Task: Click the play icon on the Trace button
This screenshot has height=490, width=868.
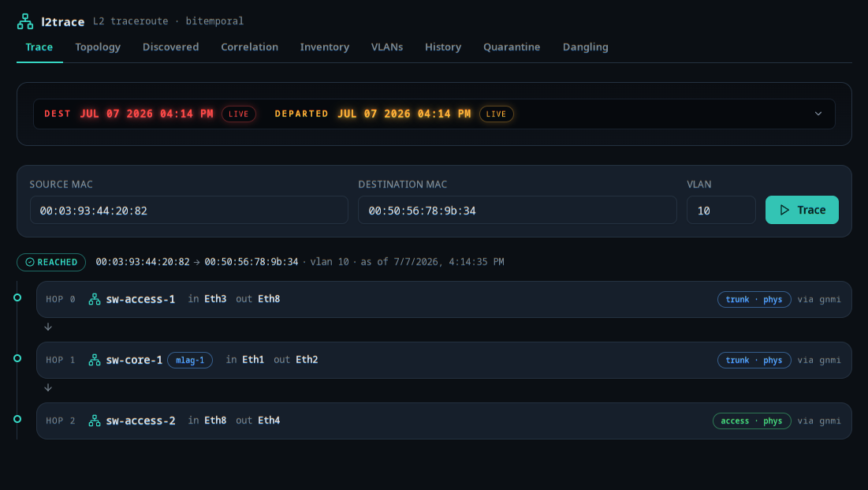Action: [784, 210]
